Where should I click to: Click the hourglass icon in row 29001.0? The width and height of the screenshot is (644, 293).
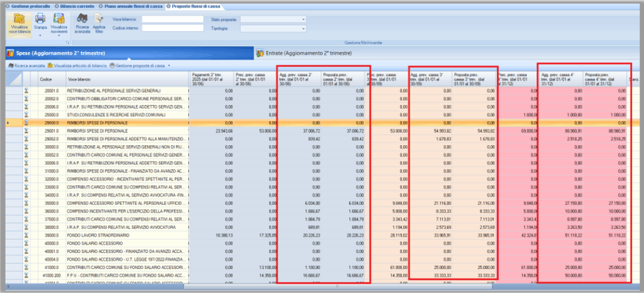pos(27,131)
